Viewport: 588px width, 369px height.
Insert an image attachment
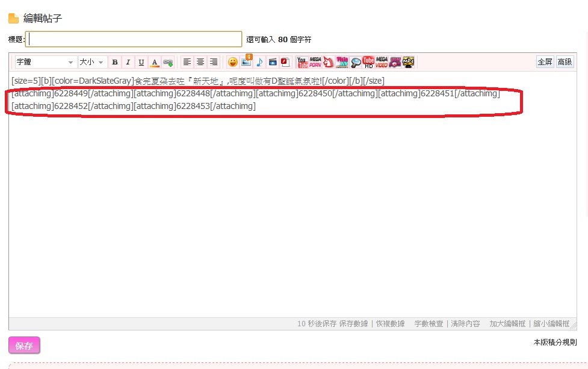(x=246, y=61)
